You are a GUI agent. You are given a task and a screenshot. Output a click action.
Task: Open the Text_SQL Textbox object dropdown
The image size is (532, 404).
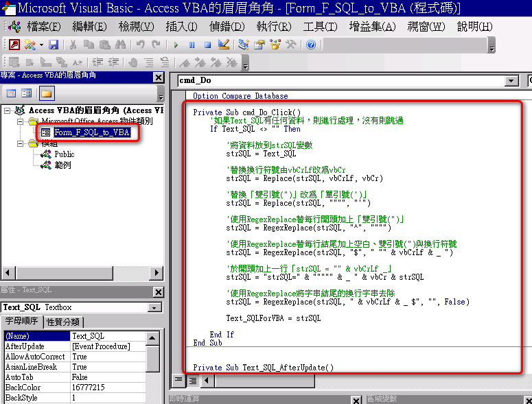[154, 307]
